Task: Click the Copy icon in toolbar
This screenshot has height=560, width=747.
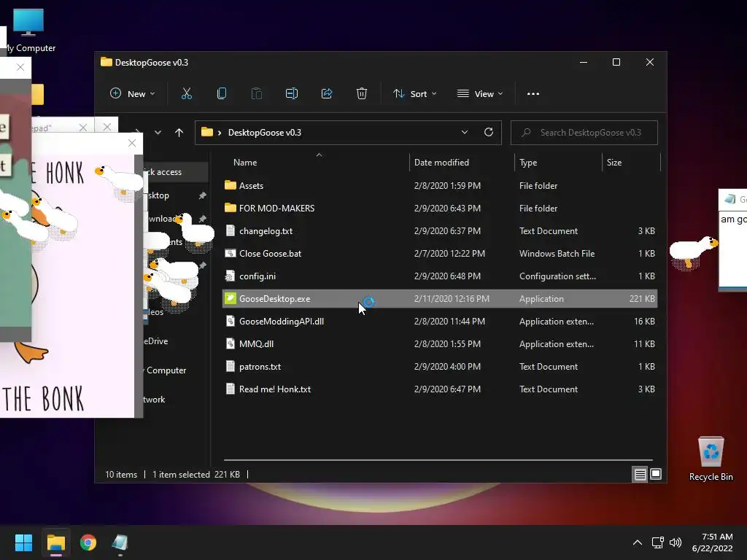Action: pyautogui.click(x=222, y=94)
